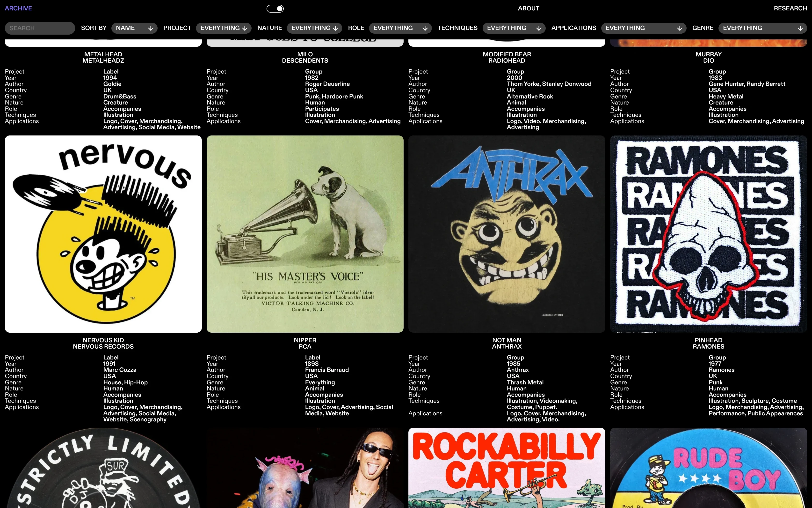This screenshot has height=508, width=812.
Task: Click genre Thrash Metal
Action: (525, 382)
